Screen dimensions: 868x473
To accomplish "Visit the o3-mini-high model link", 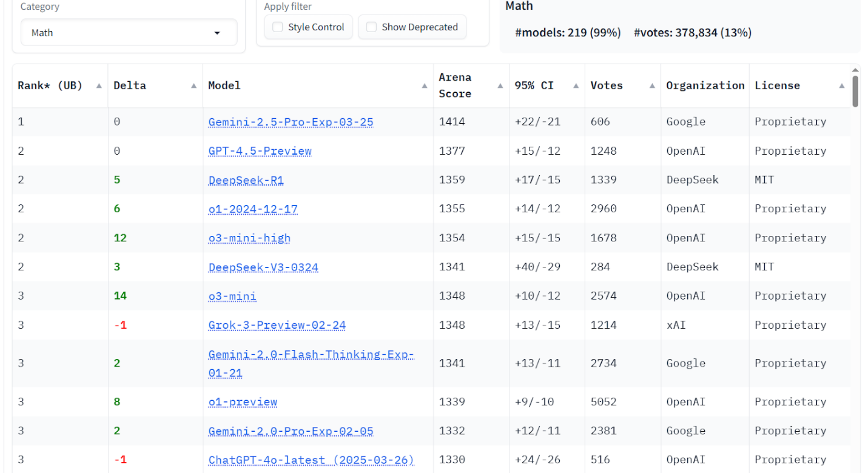I will 249,238.
